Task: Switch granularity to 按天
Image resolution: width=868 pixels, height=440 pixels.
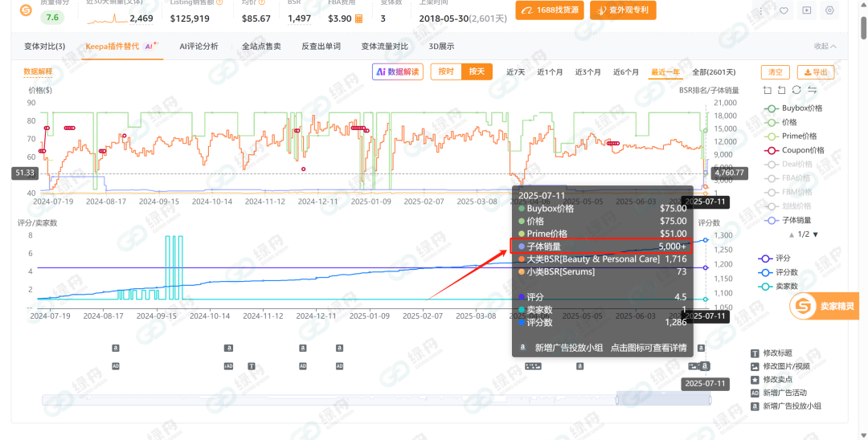Action: tap(477, 71)
